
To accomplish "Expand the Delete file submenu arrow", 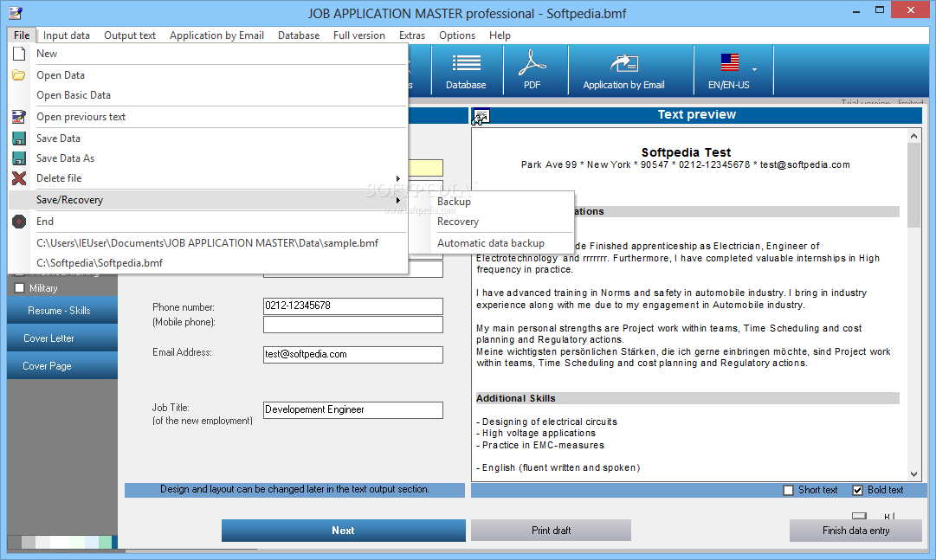I will [x=397, y=178].
